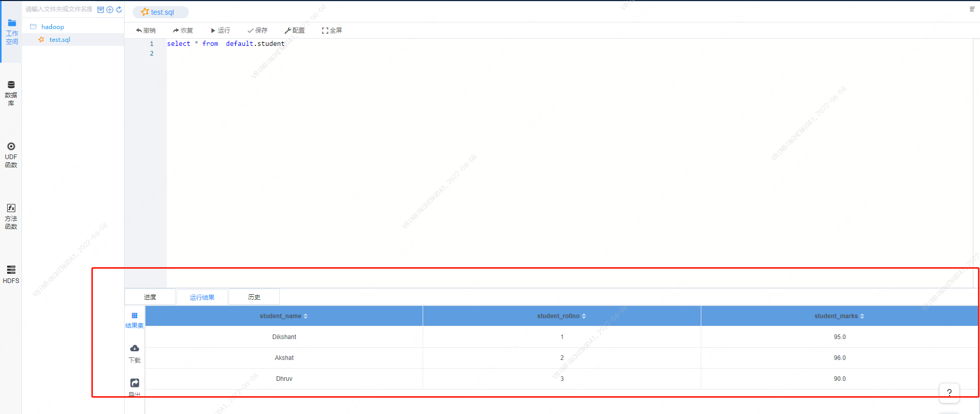Select the result set grid icon
Screen dimensions: 980x414
point(135,316)
